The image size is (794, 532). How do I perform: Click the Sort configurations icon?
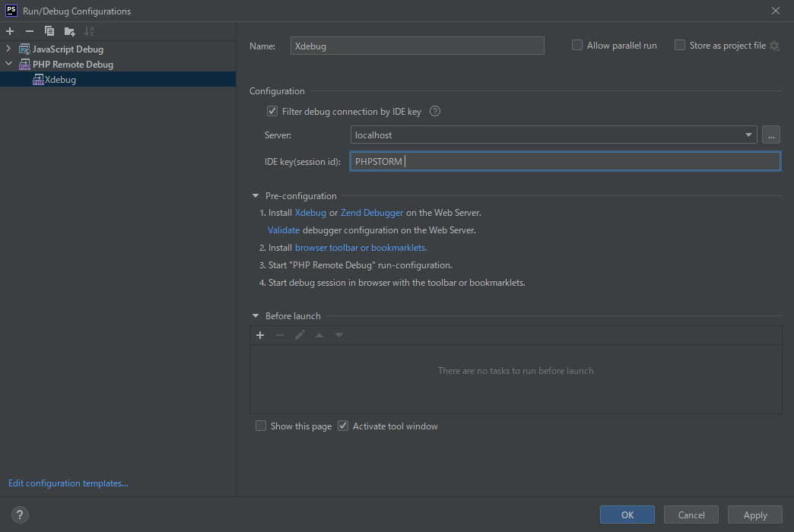(x=89, y=31)
